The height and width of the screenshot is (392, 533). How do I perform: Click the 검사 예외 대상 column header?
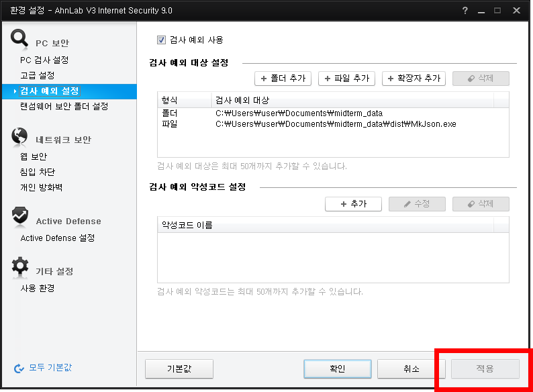(x=352, y=100)
